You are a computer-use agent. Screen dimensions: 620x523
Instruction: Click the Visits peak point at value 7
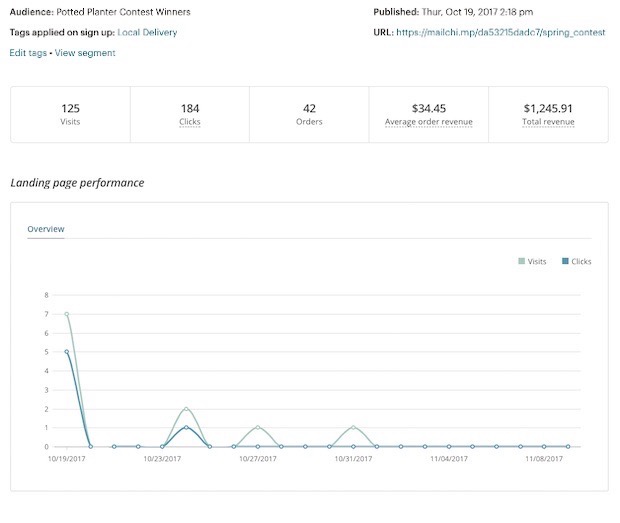[x=67, y=314]
